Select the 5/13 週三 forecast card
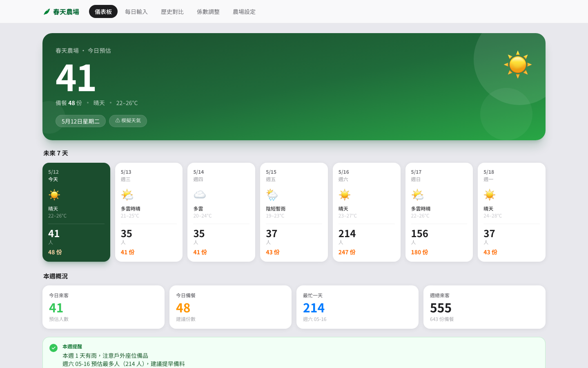 tap(149, 212)
